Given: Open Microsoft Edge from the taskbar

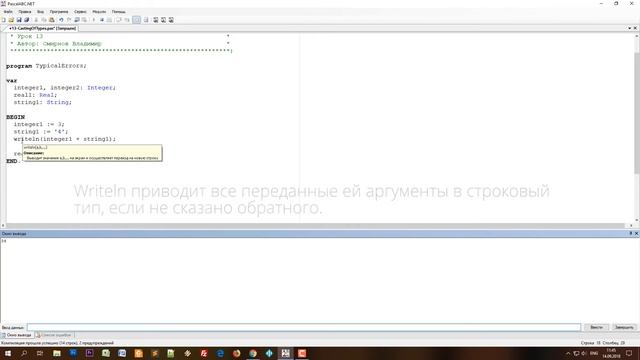Looking at the screenshot, I should (x=220, y=353).
